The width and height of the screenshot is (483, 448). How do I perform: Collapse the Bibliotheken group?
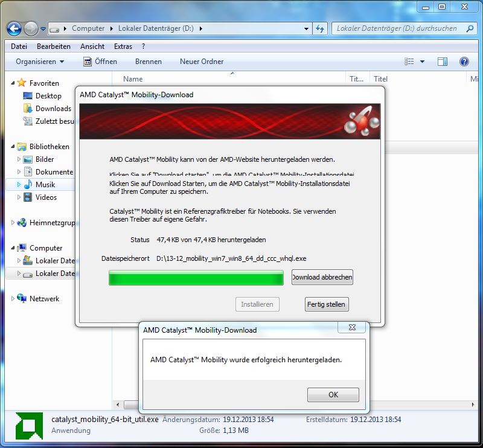pos(13,146)
